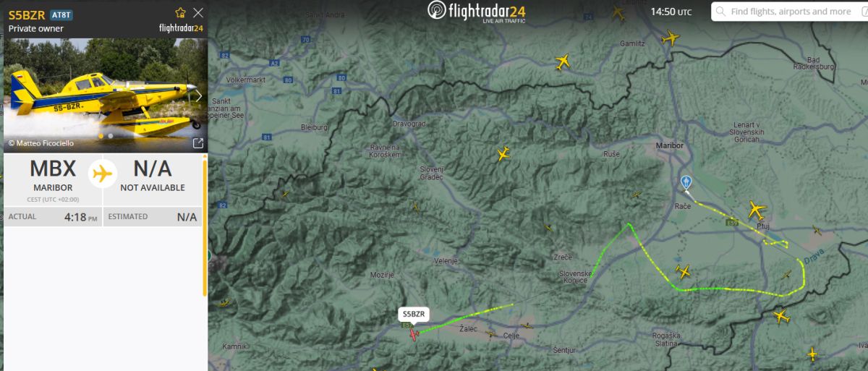This screenshot has height=371, width=868.
Task: Click the search magnifier icon
Action: pos(721,12)
